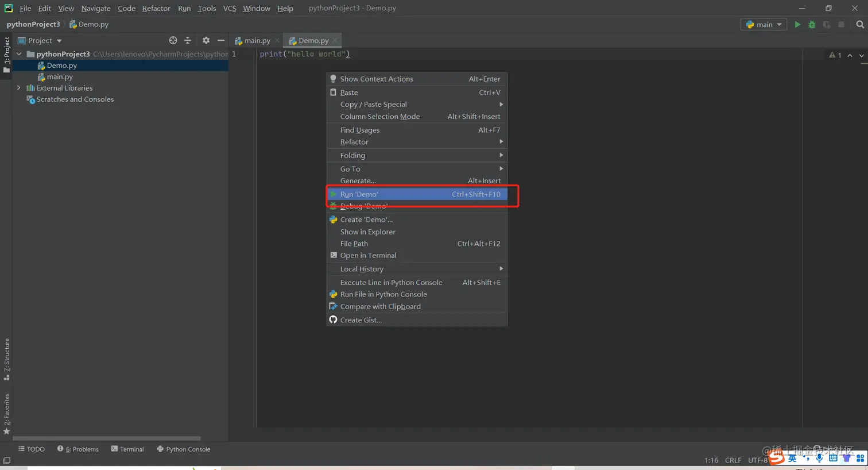This screenshot has height=470, width=868.
Task: Close the Demo.py editor tab
Action: click(335, 41)
